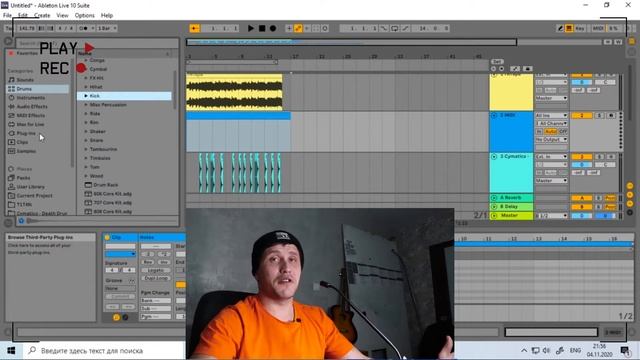The width and height of the screenshot is (640, 360).
Task: Click the Legato button in Notes box
Action: [156, 270]
